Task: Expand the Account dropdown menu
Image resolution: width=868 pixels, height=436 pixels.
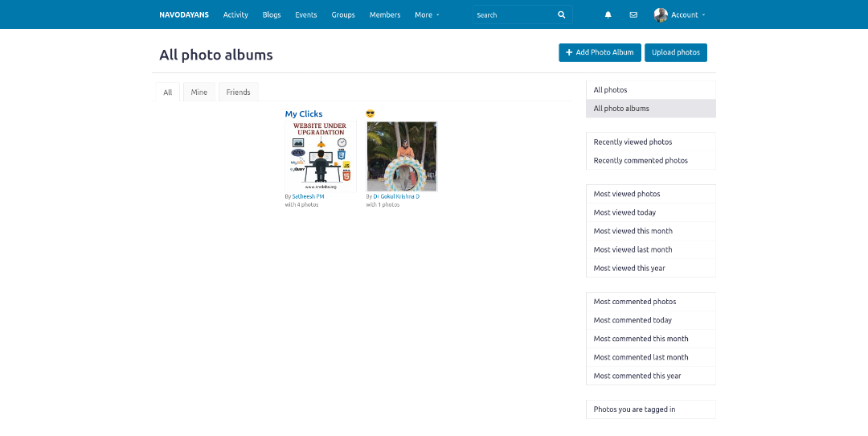Action: (x=688, y=14)
